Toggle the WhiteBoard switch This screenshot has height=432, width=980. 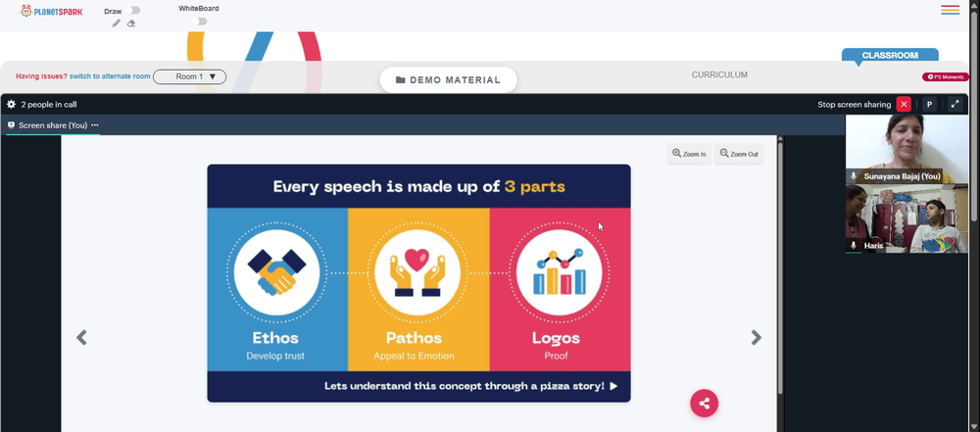(x=199, y=22)
